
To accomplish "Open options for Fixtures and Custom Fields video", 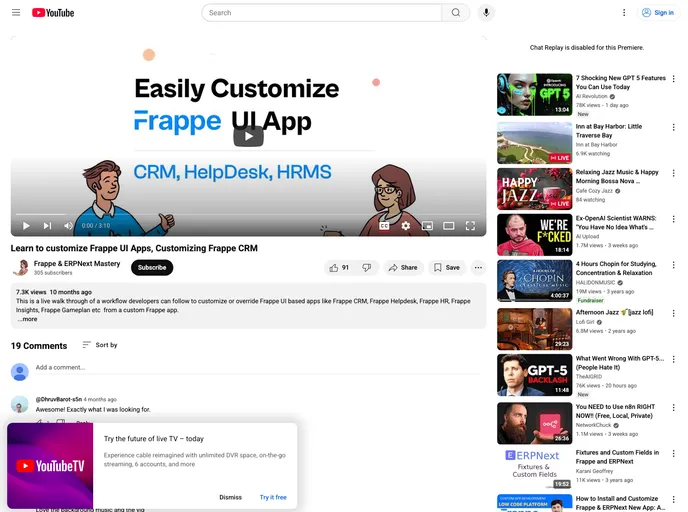I will tap(674, 453).
